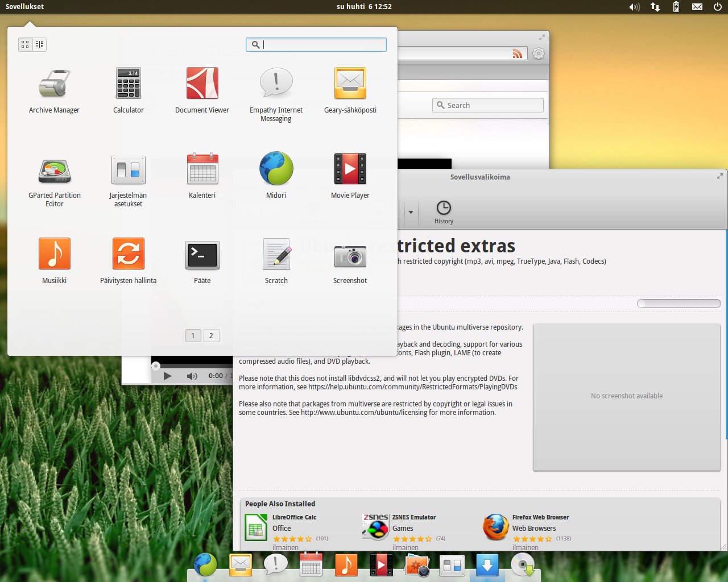Image resolution: width=728 pixels, height=582 pixels.
Task: Open the Sovellukset applications menu
Action: [24, 7]
